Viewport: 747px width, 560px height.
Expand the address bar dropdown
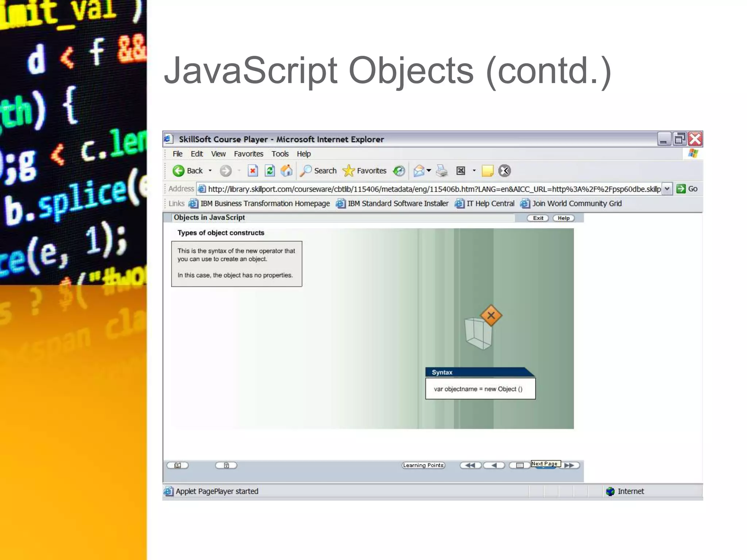667,189
